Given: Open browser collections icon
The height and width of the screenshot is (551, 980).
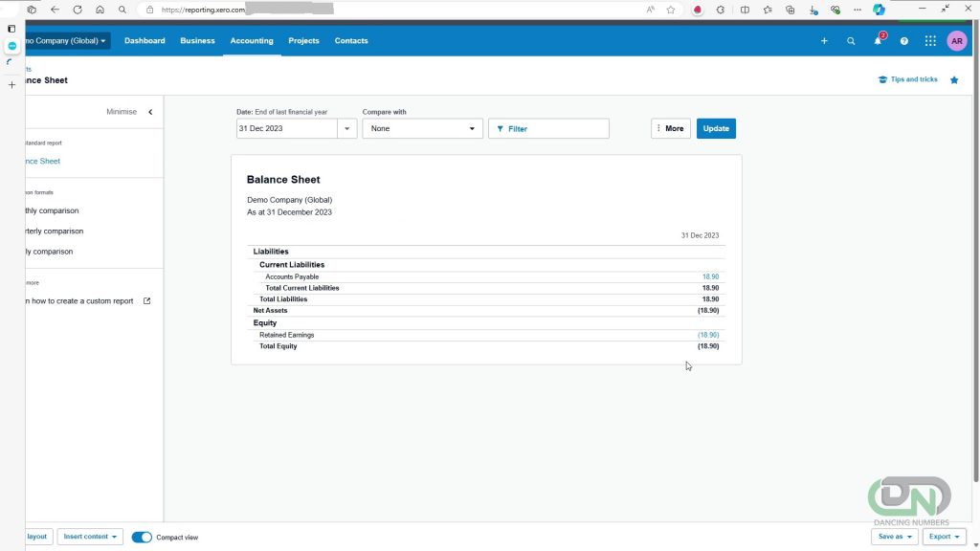Looking at the screenshot, I should [790, 10].
